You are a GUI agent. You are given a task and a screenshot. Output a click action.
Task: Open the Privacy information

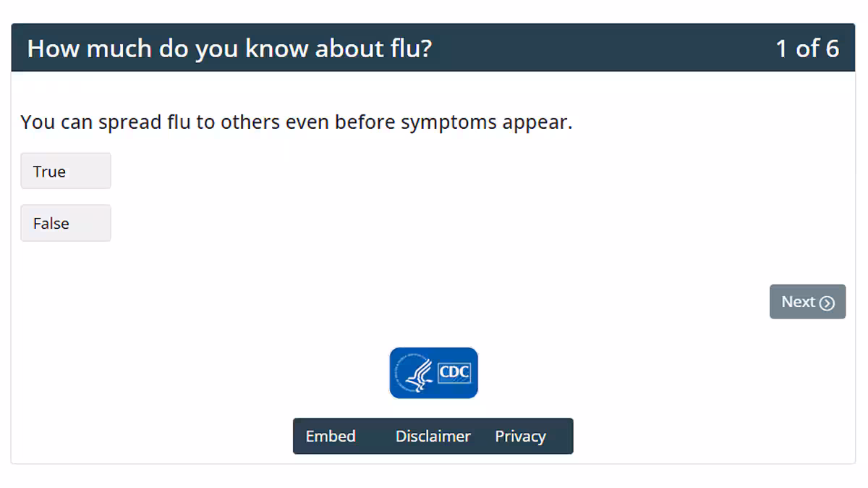(x=520, y=436)
